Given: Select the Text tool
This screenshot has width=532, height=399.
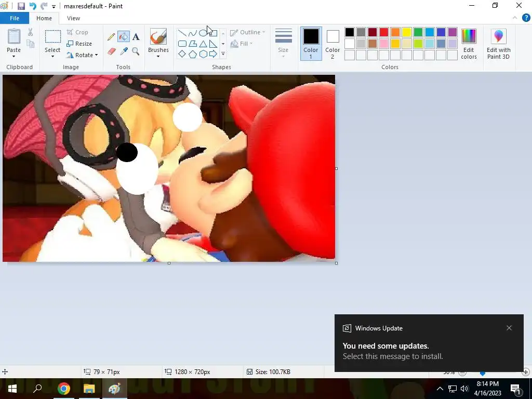Looking at the screenshot, I should [136, 37].
